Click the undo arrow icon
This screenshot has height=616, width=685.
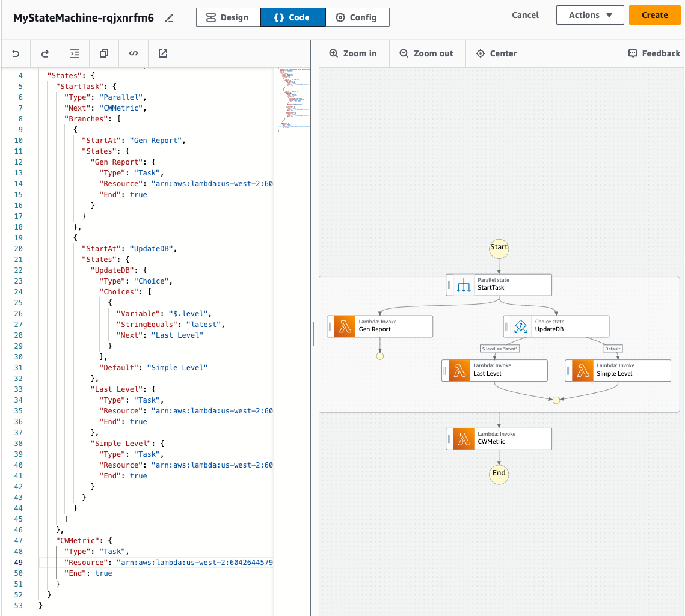click(x=16, y=53)
